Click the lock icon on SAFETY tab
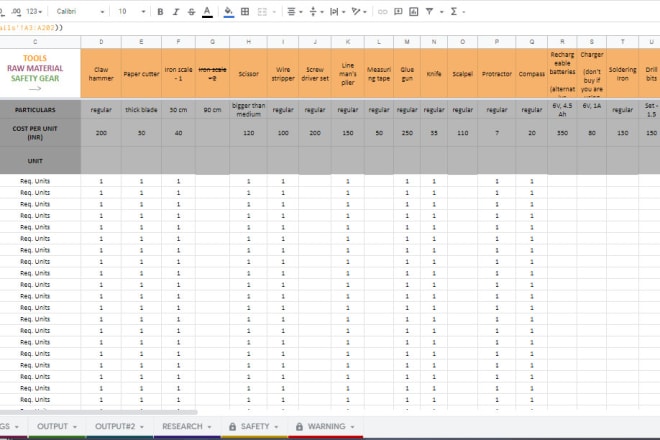This screenshot has height=440, width=660. [x=232, y=427]
